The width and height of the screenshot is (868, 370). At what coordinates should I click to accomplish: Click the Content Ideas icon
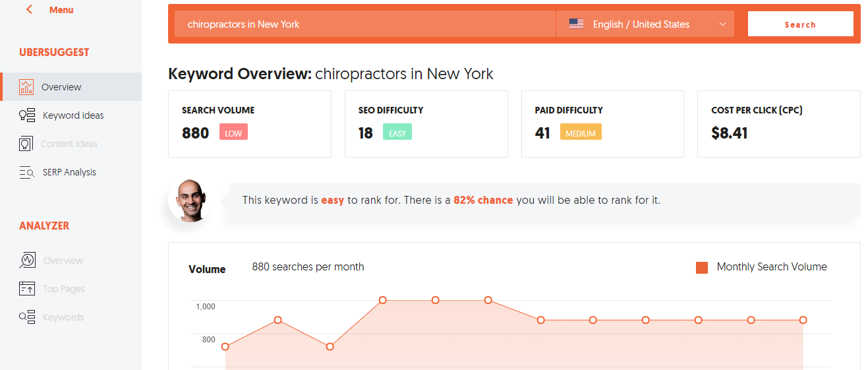point(26,144)
